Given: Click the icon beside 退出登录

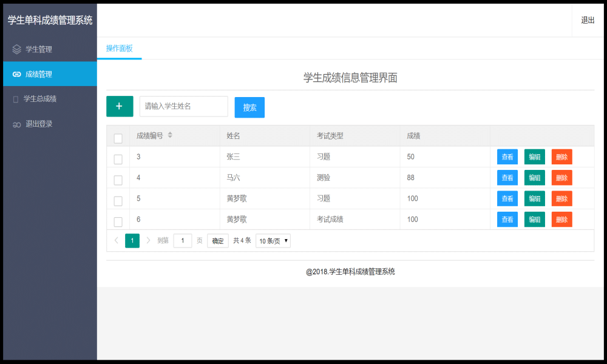Looking at the screenshot, I should (x=16, y=124).
